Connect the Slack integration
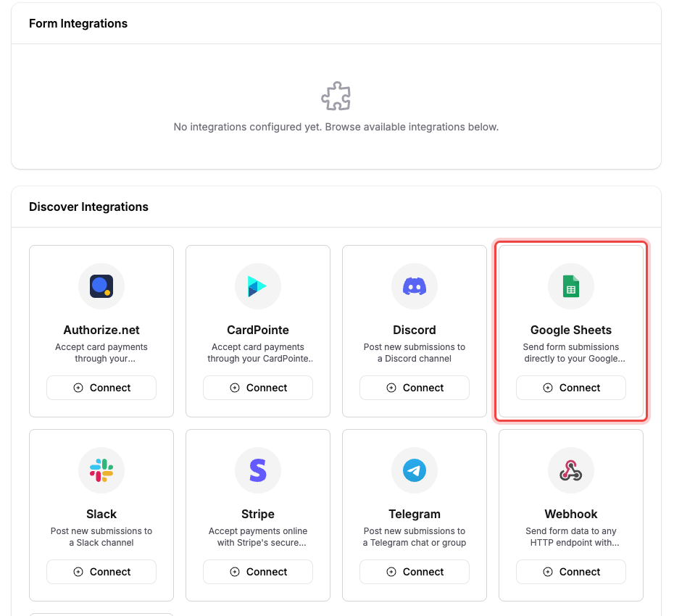This screenshot has width=674, height=616. tap(101, 572)
